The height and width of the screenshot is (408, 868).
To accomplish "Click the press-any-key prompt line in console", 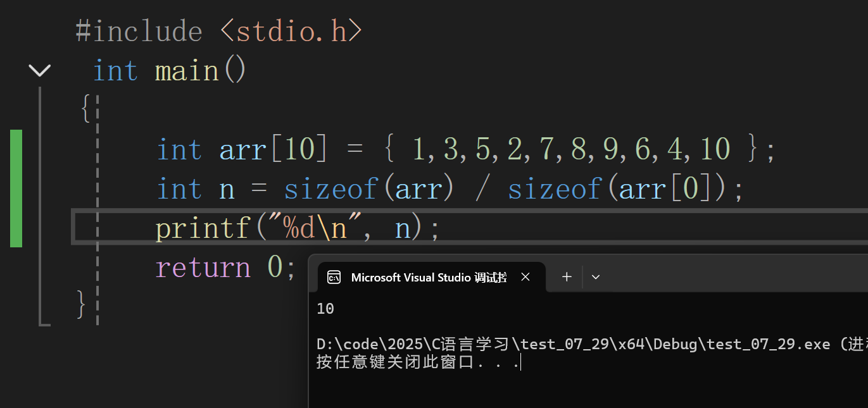I will [x=417, y=363].
